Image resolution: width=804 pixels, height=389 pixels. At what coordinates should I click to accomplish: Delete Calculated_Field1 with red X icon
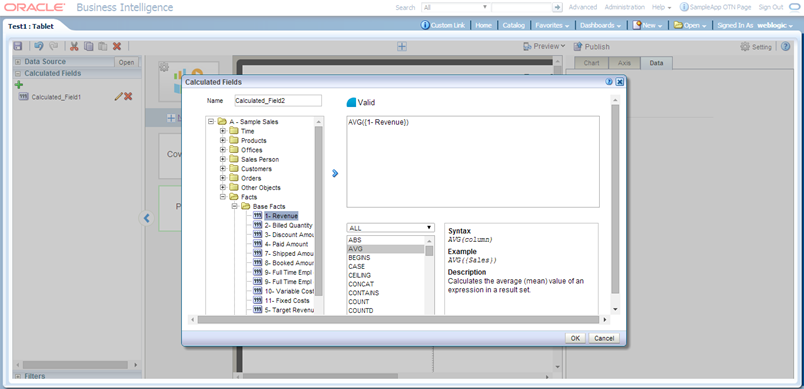[x=128, y=96]
